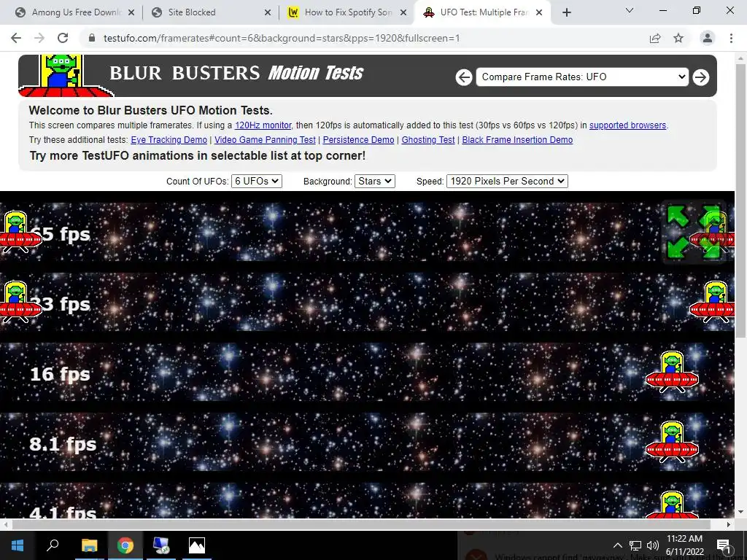Screen dimensions: 747x560
Task: Go to the next test with the right arrow
Action: pyautogui.click(x=700, y=77)
